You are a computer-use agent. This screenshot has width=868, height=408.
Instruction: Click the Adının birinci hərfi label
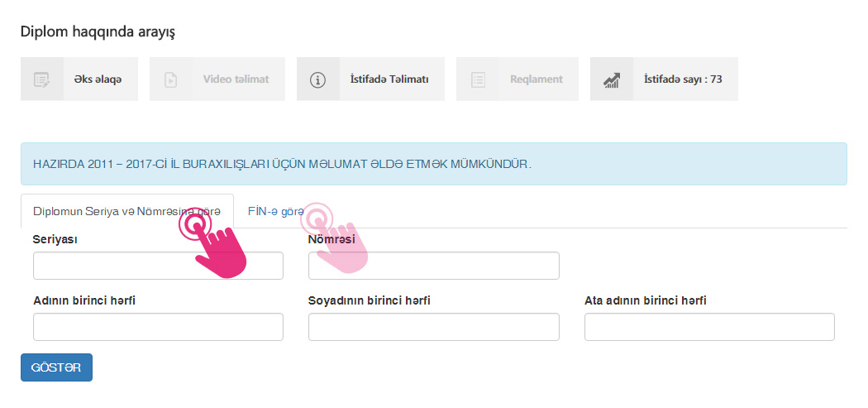pos(84,300)
